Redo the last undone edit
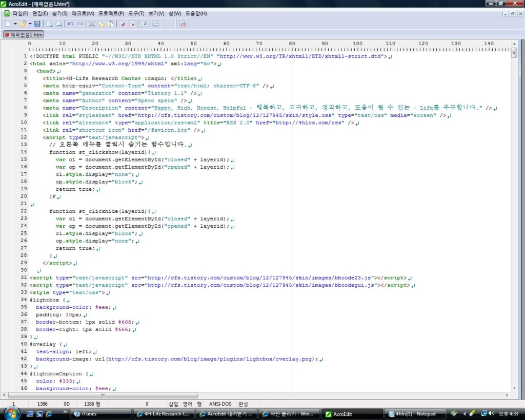The height and width of the screenshot is (420, 525). pyautogui.click(x=79, y=24)
